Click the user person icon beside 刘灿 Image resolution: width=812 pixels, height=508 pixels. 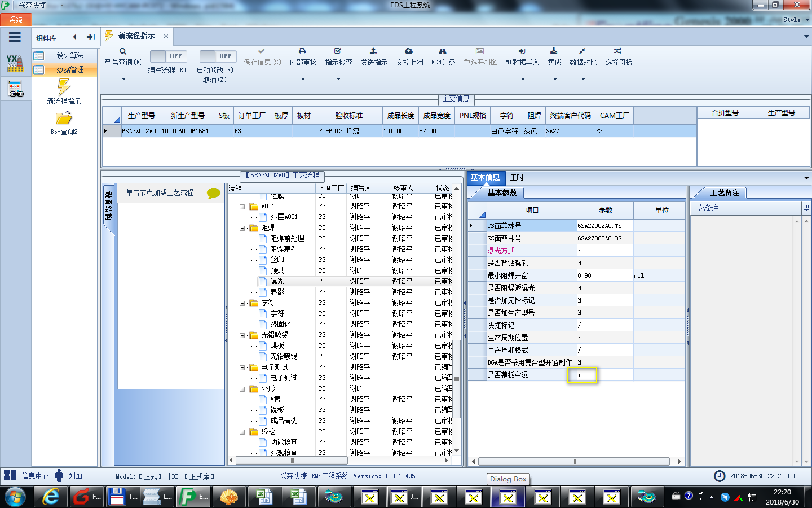tap(59, 475)
